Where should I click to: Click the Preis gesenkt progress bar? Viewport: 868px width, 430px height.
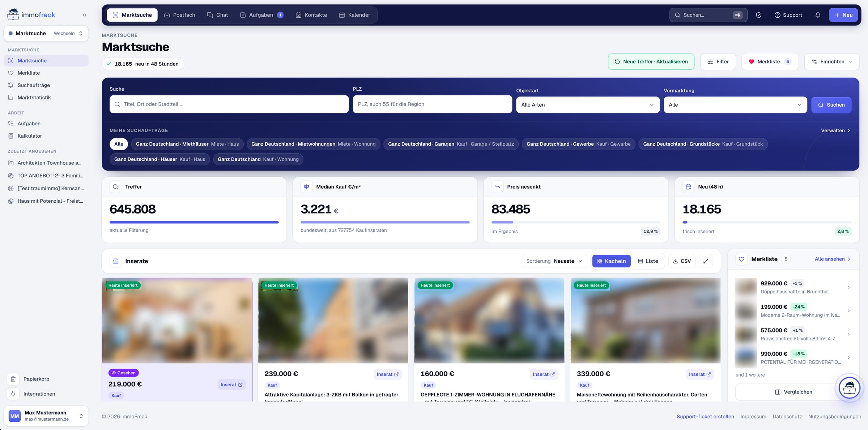click(x=576, y=222)
